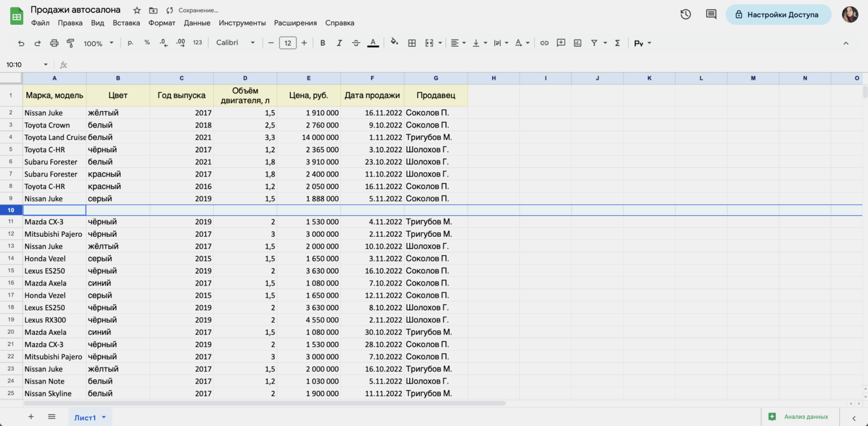Click the print icon in toolbar
868x426 pixels.
pos(54,43)
